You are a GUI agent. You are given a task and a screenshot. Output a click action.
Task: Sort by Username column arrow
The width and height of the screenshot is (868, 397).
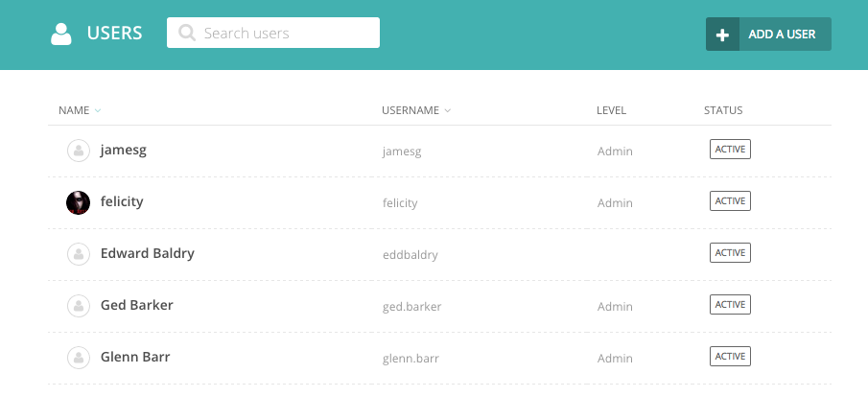point(448,111)
